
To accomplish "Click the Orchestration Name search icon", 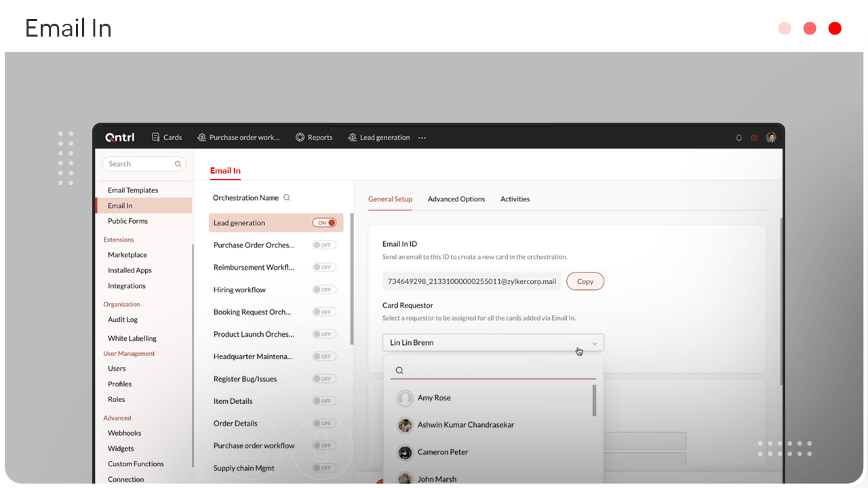I will 287,197.
